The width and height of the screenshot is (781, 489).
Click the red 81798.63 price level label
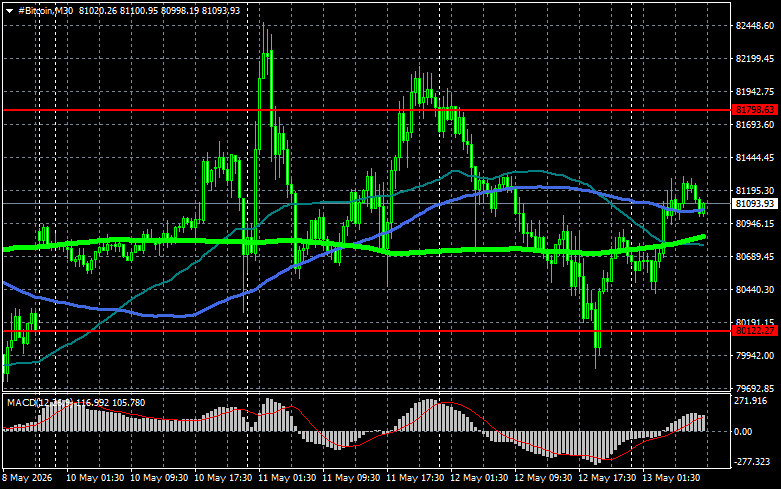coord(755,110)
